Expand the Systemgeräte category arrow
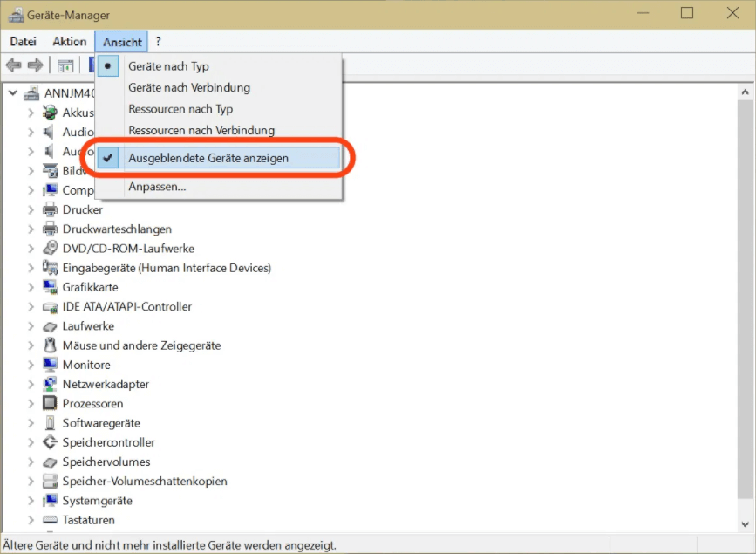This screenshot has width=756, height=554. coord(31,501)
